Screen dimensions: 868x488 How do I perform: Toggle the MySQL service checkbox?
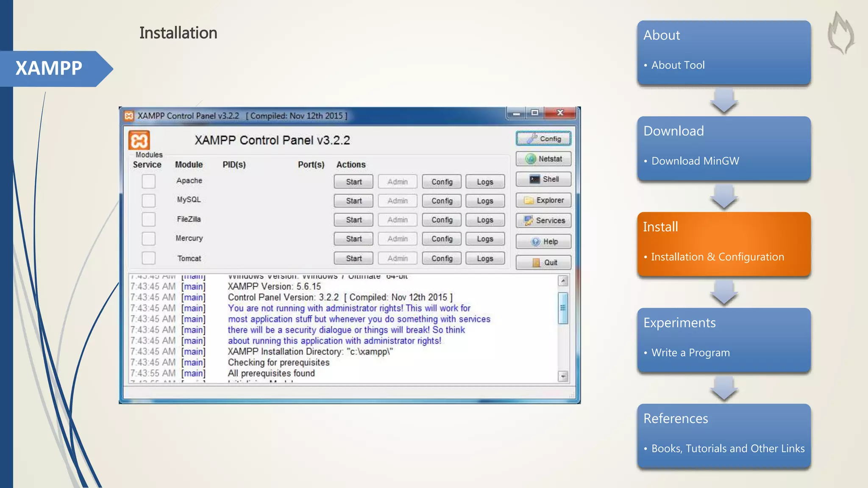tap(148, 200)
